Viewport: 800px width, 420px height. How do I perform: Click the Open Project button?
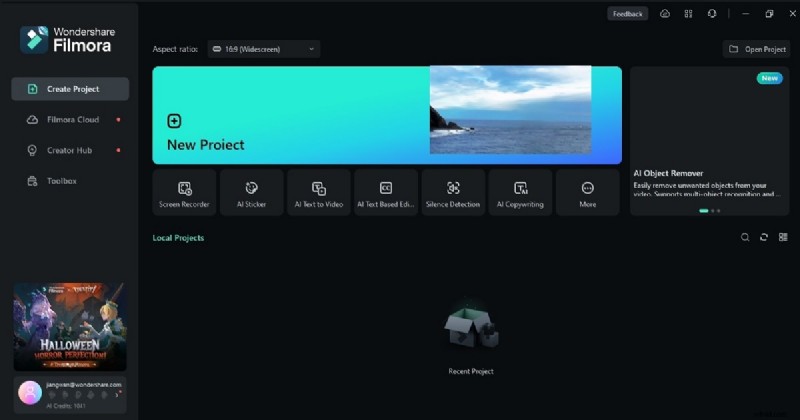coord(757,49)
